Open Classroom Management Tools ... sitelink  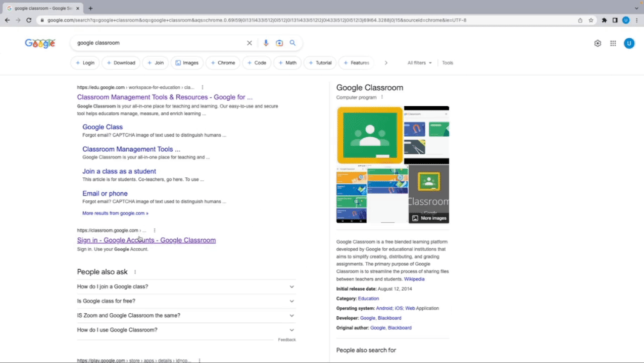131,149
